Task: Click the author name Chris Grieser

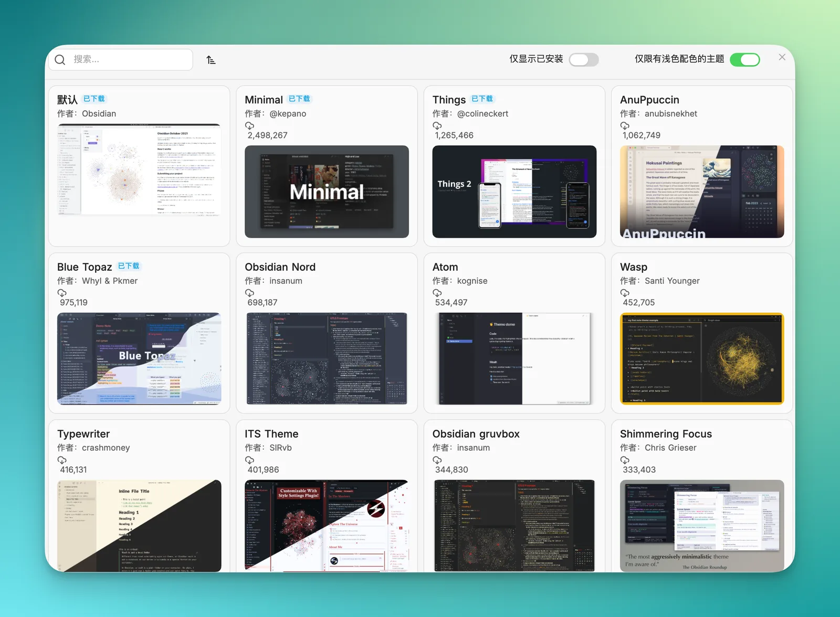Action: (x=670, y=448)
